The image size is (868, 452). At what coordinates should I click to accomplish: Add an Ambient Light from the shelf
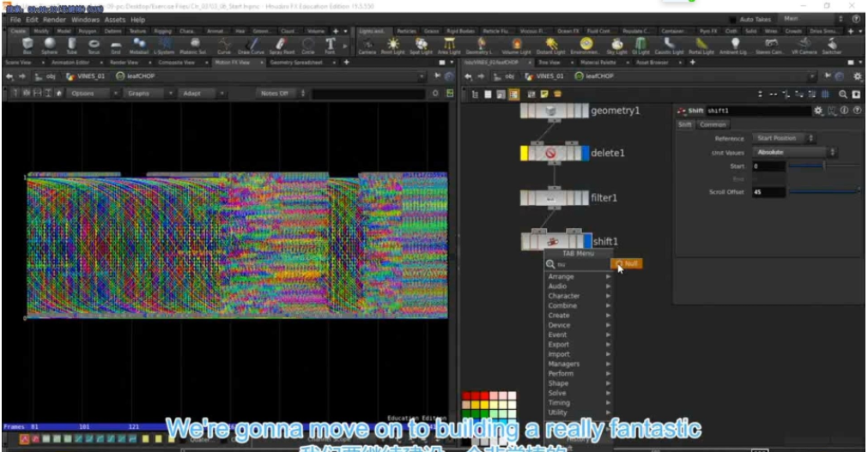click(x=735, y=45)
